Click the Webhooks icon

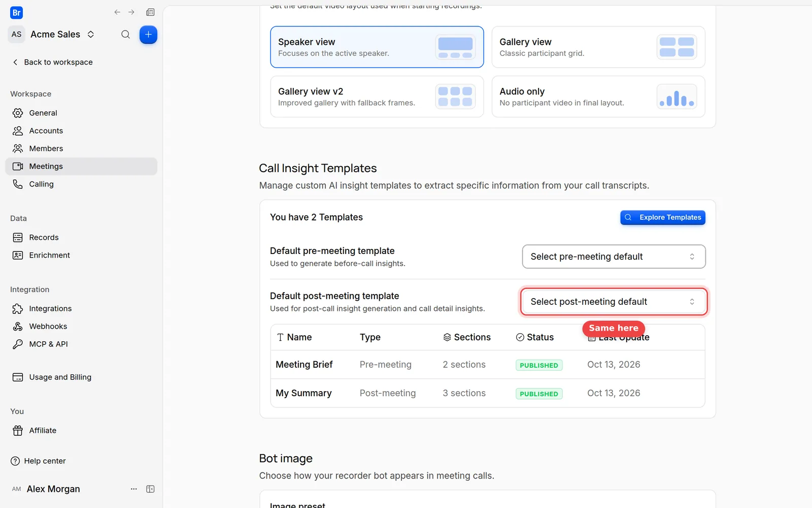click(18, 326)
